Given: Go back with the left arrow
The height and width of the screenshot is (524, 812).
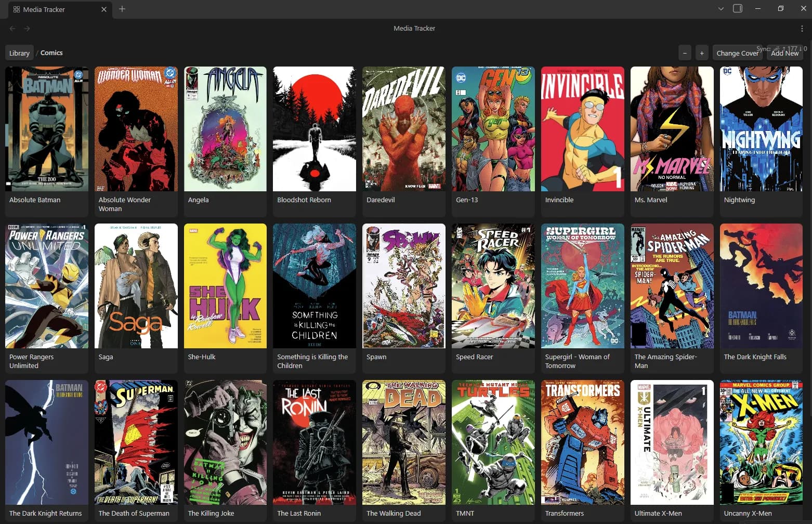Looking at the screenshot, I should click(x=12, y=29).
